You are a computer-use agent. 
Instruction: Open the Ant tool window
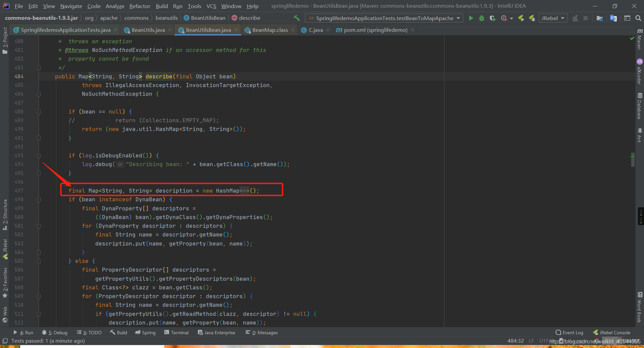pos(640,135)
